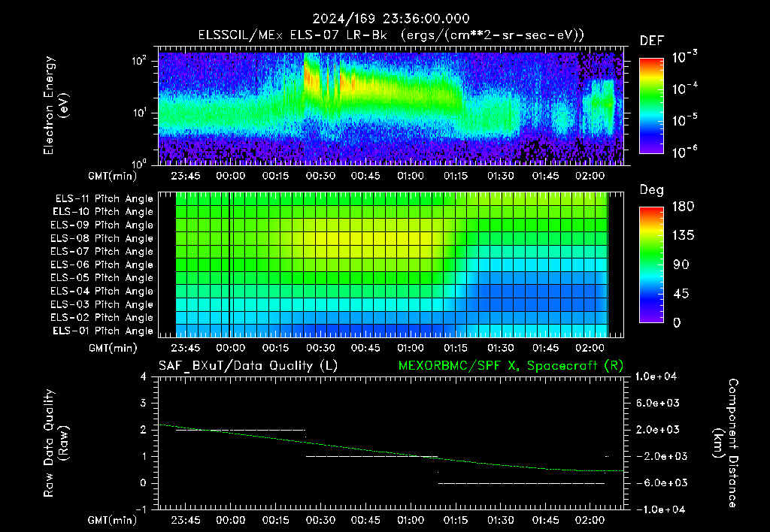Click '00:30' tick under the spectrogram
The width and height of the screenshot is (770, 532).
point(320,176)
